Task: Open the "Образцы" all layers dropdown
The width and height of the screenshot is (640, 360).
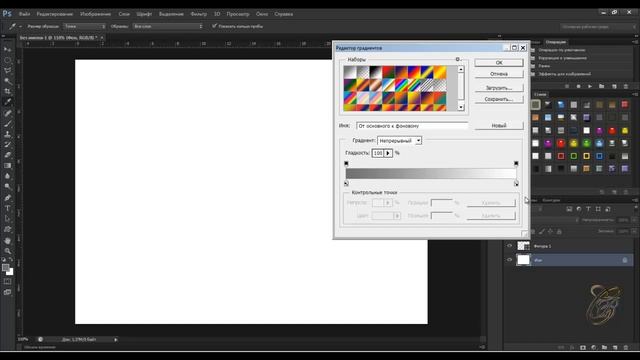Action: pos(168,26)
